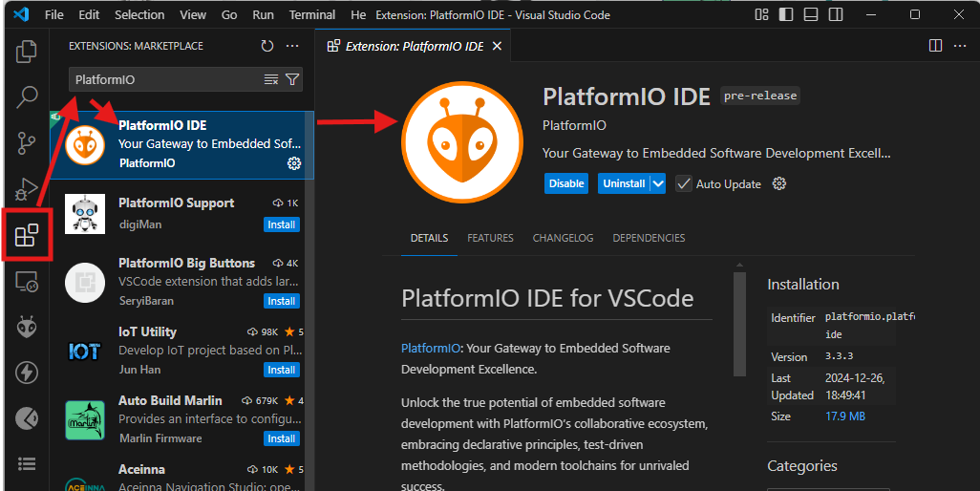Disable the PlatformIO IDE extension
Image resolution: width=980 pixels, height=491 pixels.
point(566,183)
